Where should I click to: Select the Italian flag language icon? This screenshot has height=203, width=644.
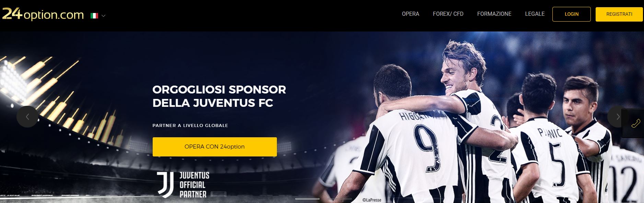(94, 16)
